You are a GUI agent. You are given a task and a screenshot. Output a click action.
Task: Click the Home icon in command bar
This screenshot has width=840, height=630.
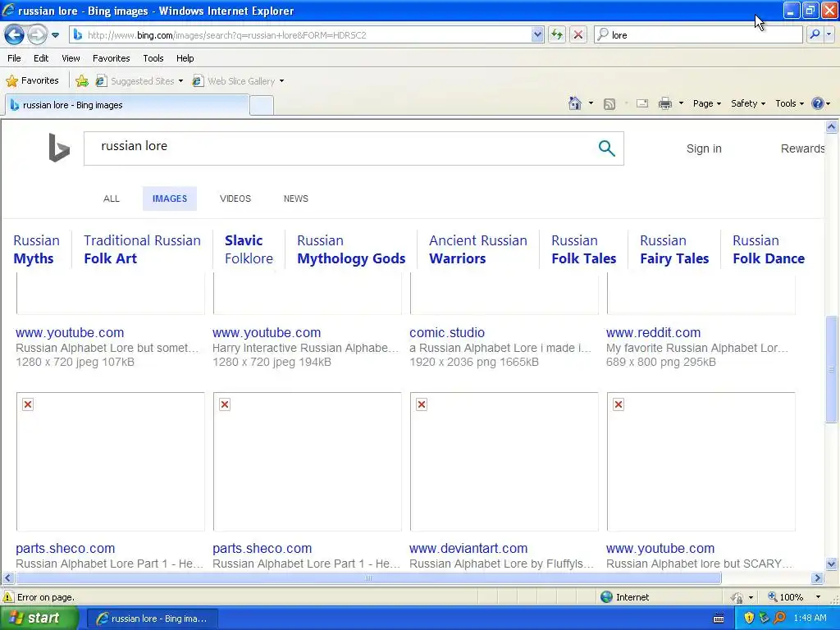click(x=575, y=103)
